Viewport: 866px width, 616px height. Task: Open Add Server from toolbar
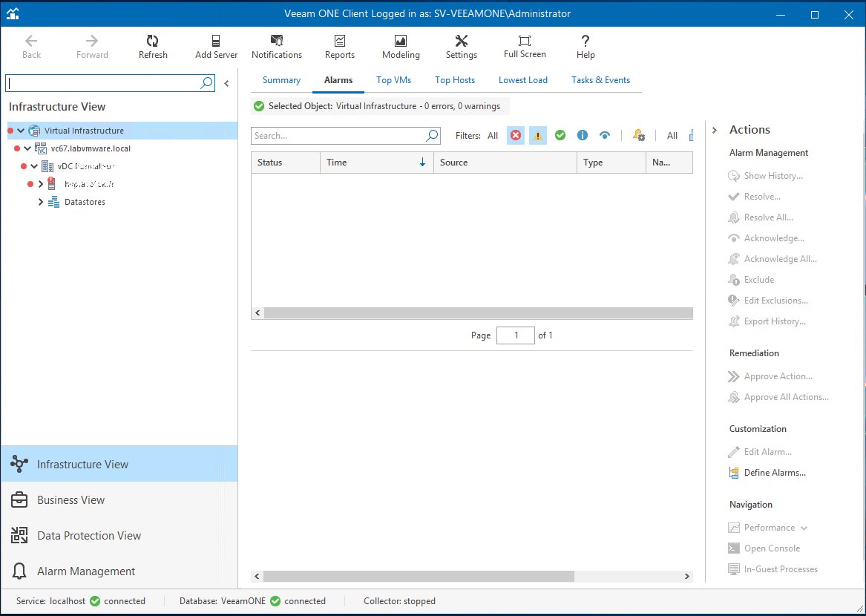click(216, 47)
